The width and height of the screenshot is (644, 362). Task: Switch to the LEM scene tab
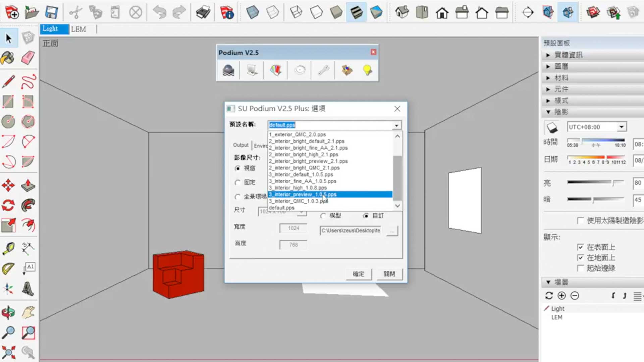(x=78, y=29)
